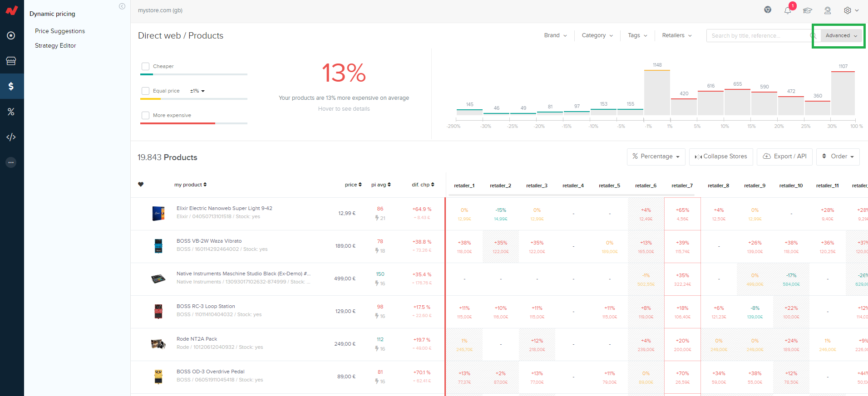Open Strategy Editor menu item
The height and width of the screenshot is (396, 868).
click(x=55, y=45)
